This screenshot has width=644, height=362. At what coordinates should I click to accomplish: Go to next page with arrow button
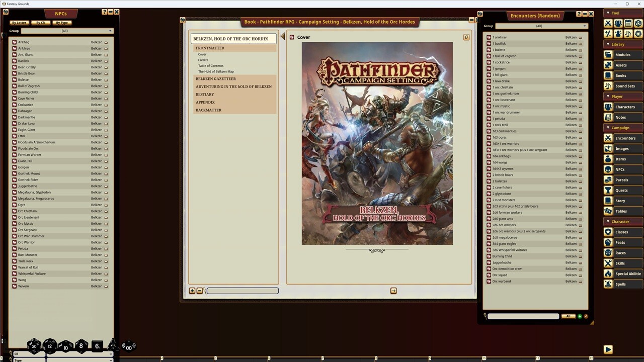[393, 291]
